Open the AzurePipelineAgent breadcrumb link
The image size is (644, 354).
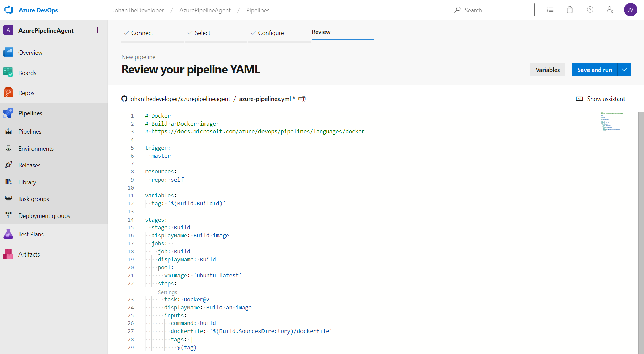(x=205, y=10)
